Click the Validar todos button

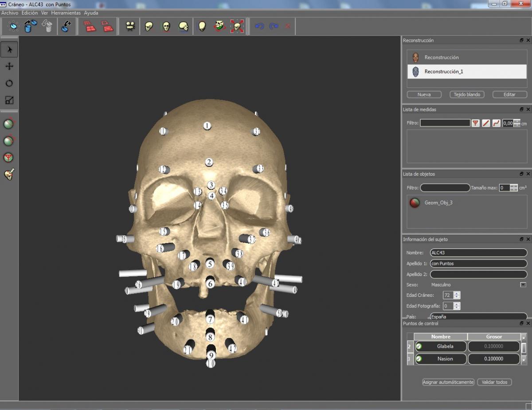(494, 382)
